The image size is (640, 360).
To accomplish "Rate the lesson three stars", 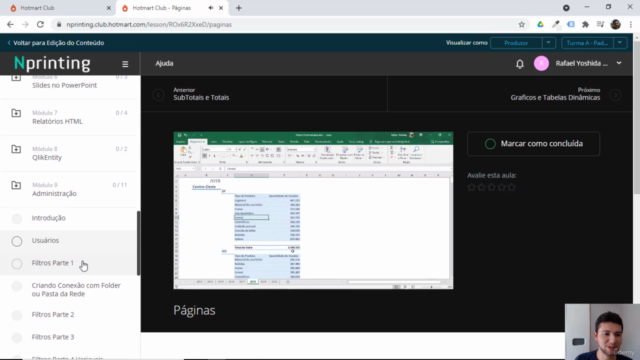I will point(491,187).
